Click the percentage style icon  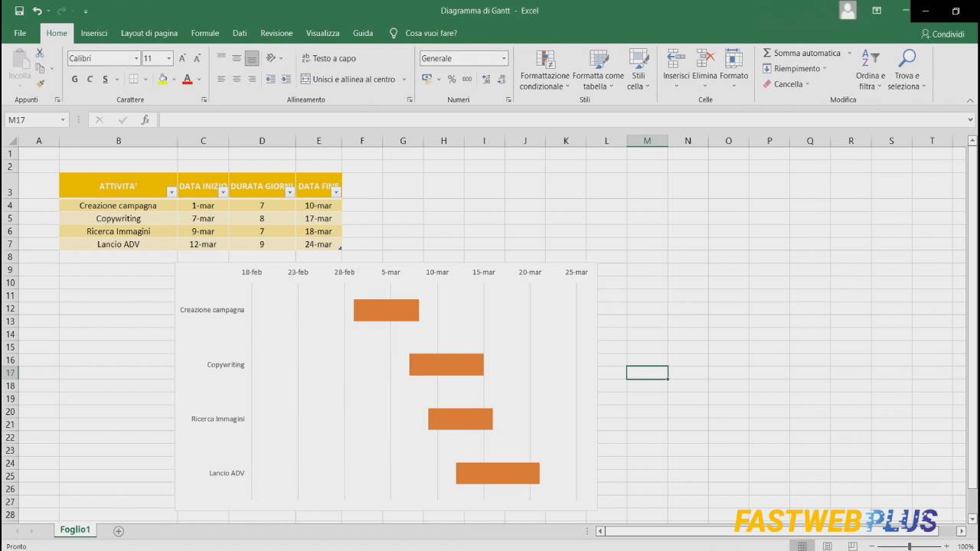[x=451, y=79]
